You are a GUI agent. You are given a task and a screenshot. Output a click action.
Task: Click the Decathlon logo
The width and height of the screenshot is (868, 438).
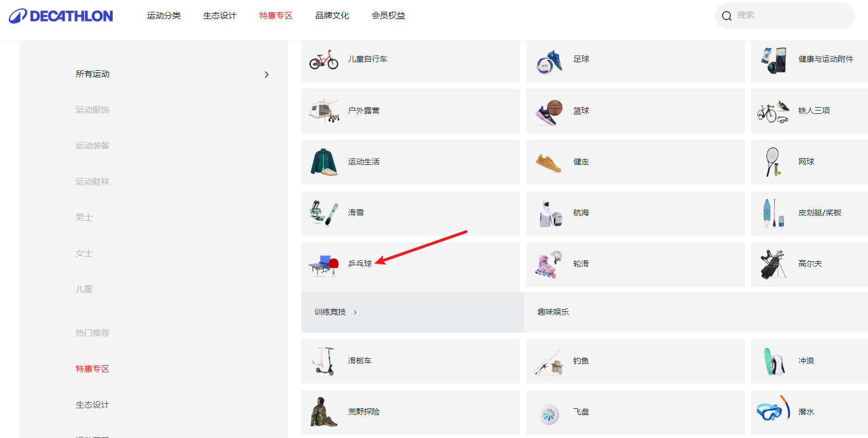(x=61, y=16)
